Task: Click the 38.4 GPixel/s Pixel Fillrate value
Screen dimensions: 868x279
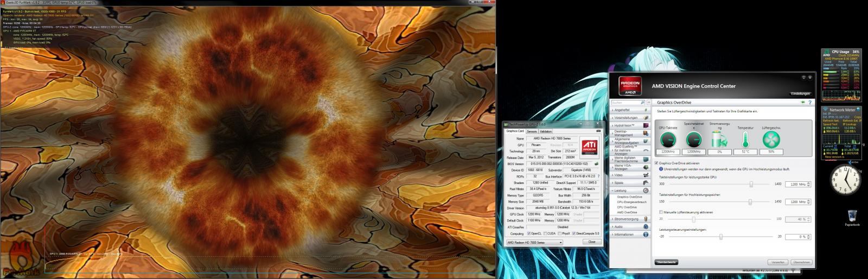Action: (x=537, y=189)
